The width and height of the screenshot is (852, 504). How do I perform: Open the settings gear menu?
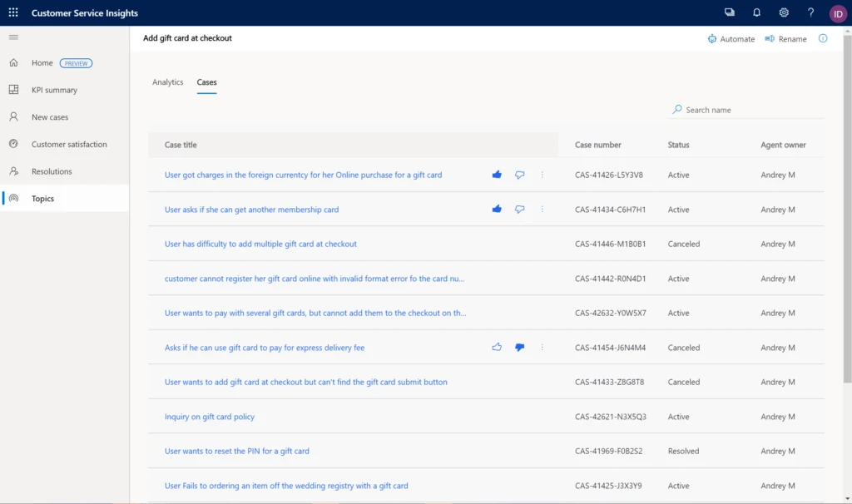click(x=783, y=12)
